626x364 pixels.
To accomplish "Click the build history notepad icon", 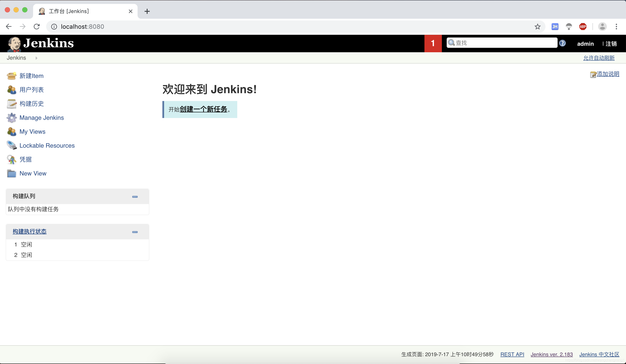I will [11, 104].
